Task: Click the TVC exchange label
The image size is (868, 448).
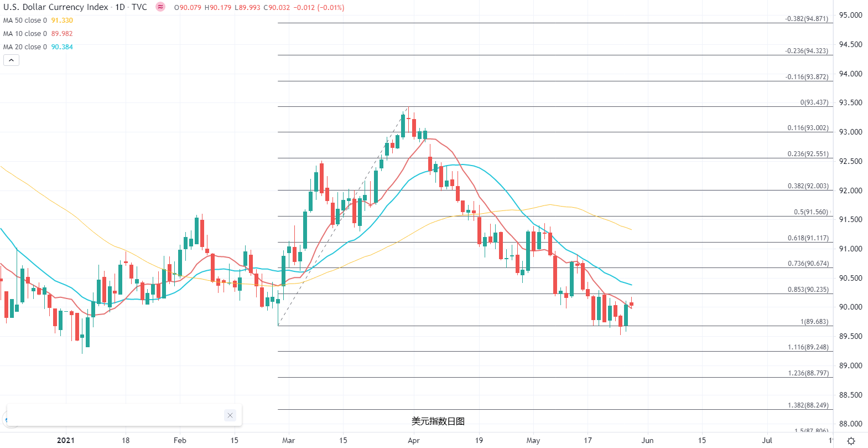Action: pyautogui.click(x=139, y=7)
